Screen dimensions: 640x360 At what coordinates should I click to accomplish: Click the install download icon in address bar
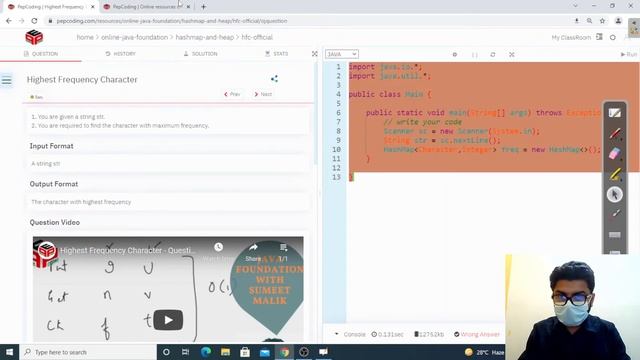pos(577,21)
